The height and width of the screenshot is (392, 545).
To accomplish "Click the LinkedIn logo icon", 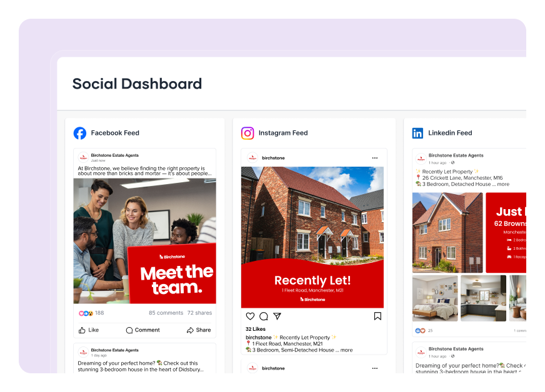I will [417, 133].
